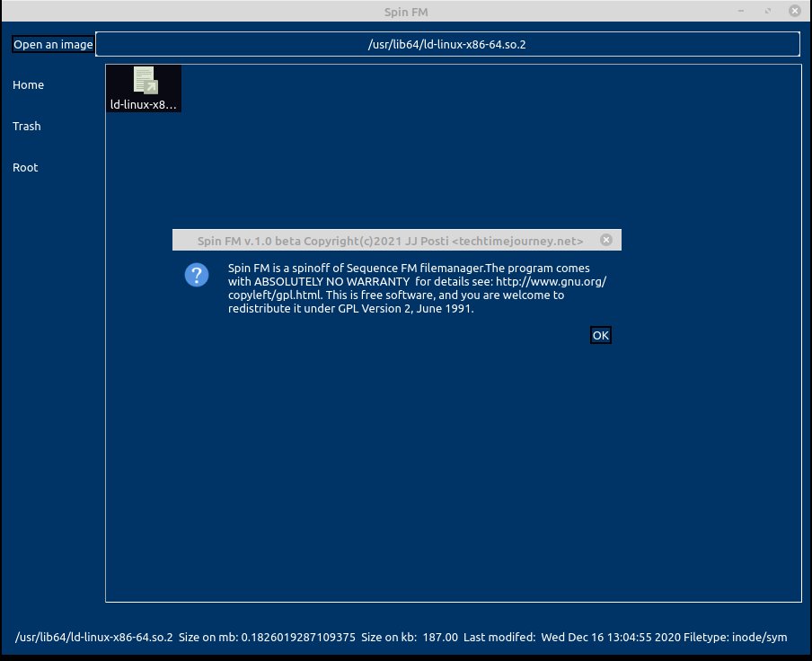
Task: Click the question mark icon in dialog
Action: [x=197, y=274]
